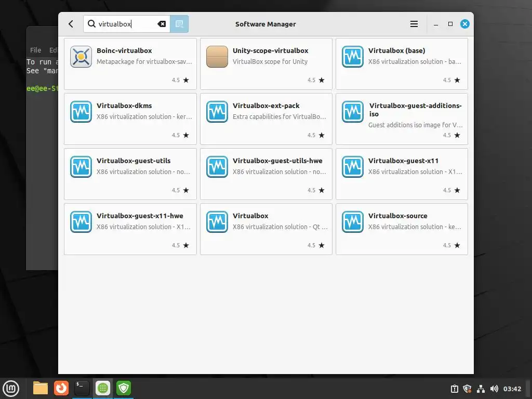
Task: Click the Virtualbox (base) icon
Action: pyautogui.click(x=353, y=57)
